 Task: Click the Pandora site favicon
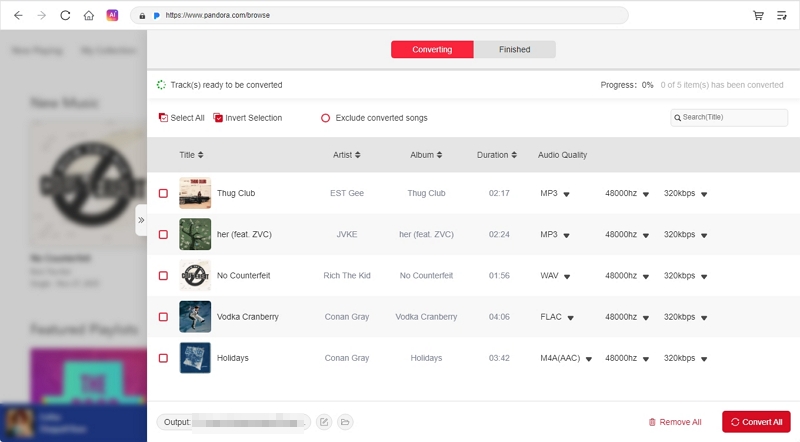157,16
